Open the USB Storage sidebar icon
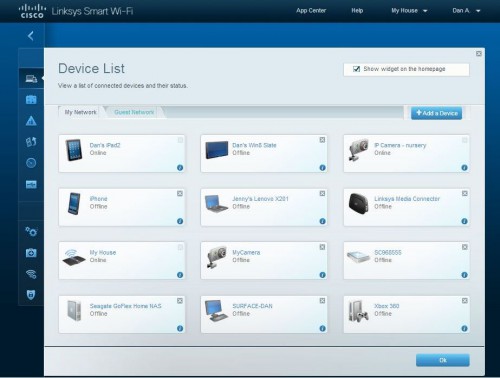The height and width of the screenshot is (378, 500). pos(31,184)
